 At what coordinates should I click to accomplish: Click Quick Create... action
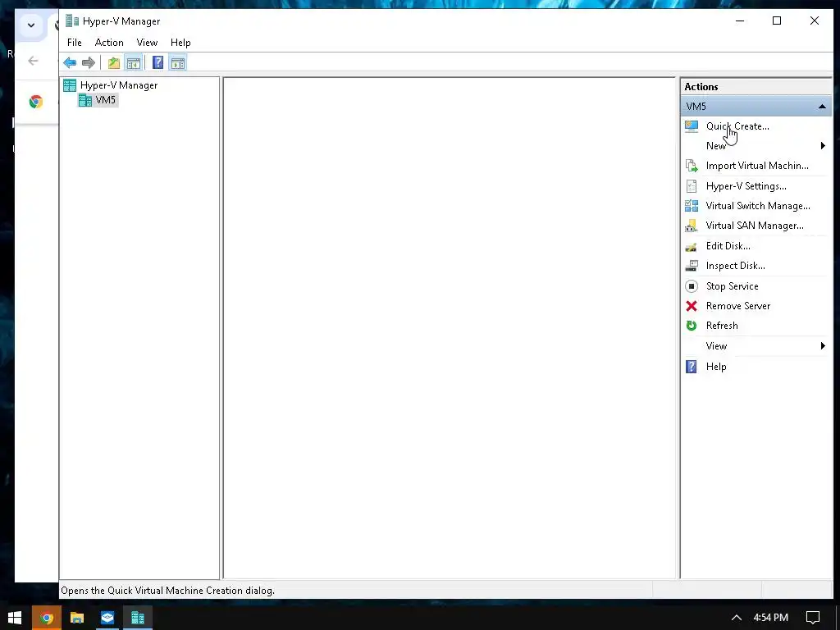coord(737,126)
